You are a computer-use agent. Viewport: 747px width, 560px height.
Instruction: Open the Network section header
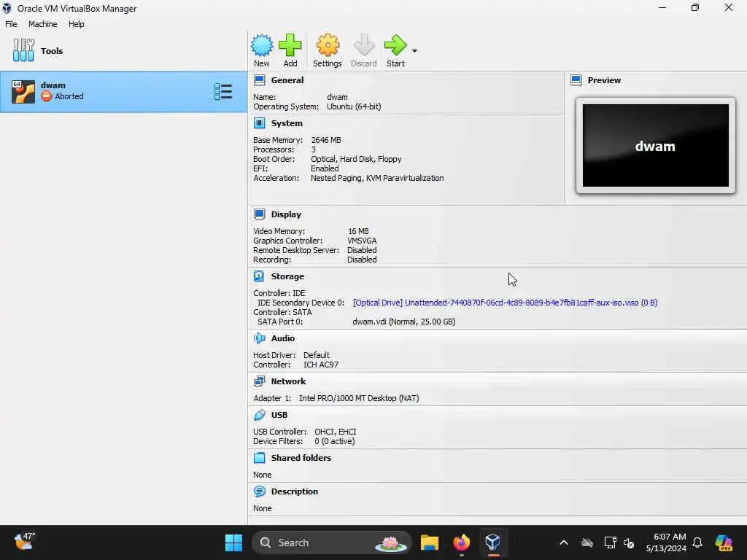288,381
